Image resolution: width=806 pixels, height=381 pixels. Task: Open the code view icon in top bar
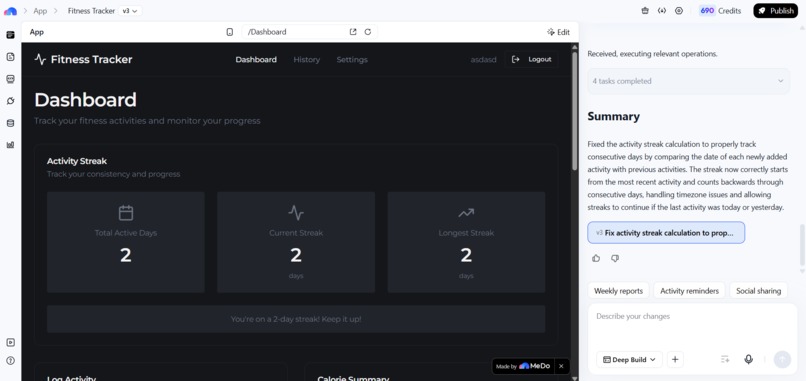click(x=662, y=11)
